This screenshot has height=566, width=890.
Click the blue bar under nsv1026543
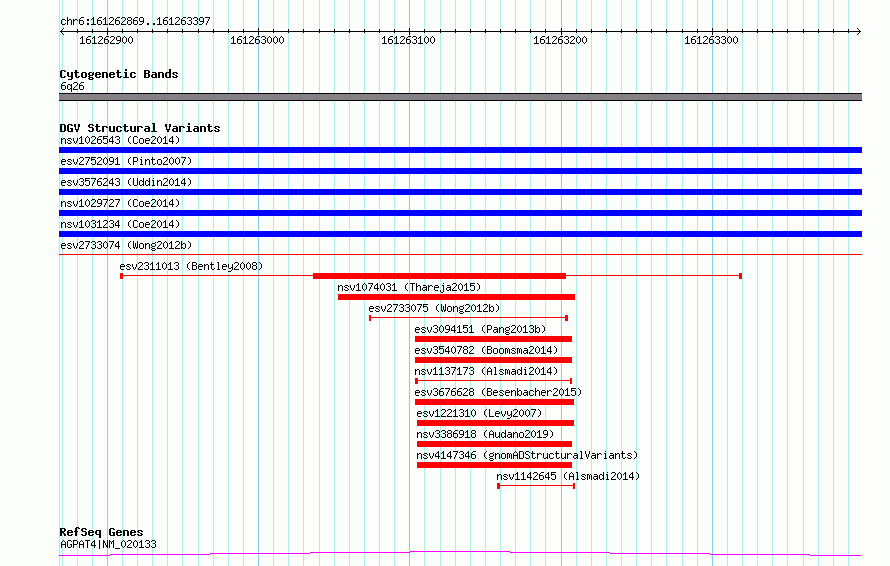tap(460, 150)
